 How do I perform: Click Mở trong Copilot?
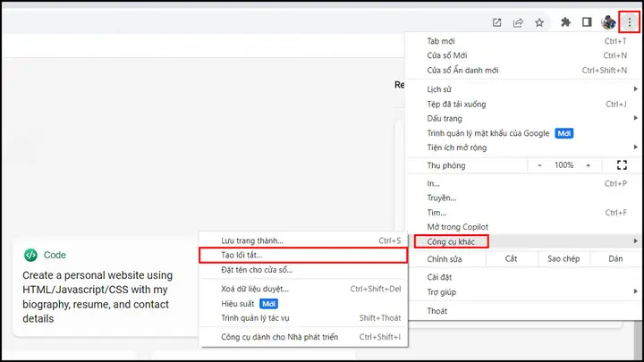(x=524, y=227)
